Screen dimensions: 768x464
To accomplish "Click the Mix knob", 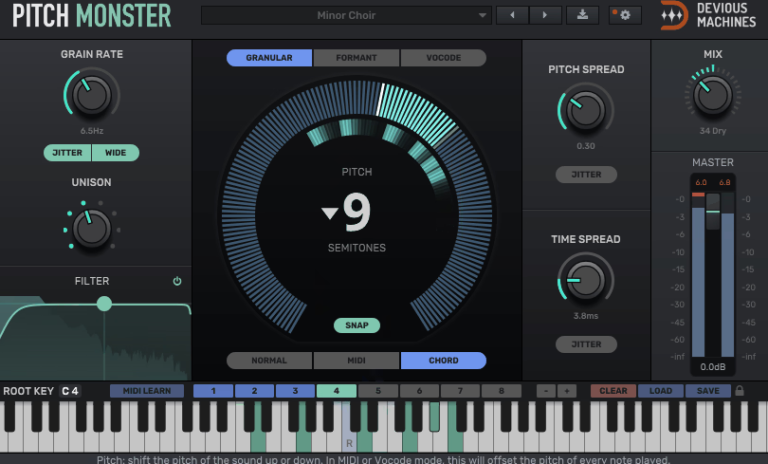I will pyautogui.click(x=713, y=95).
